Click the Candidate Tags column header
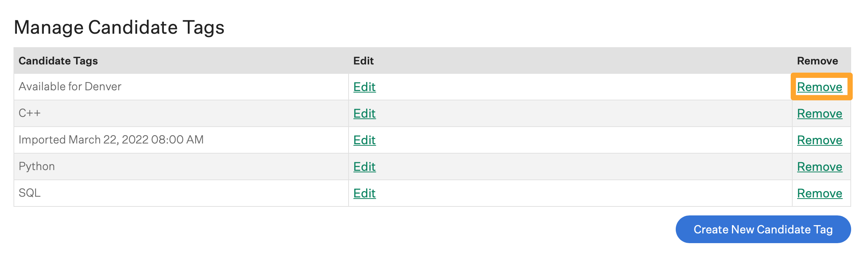Viewport: 868px width, 257px height. click(58, 61)
